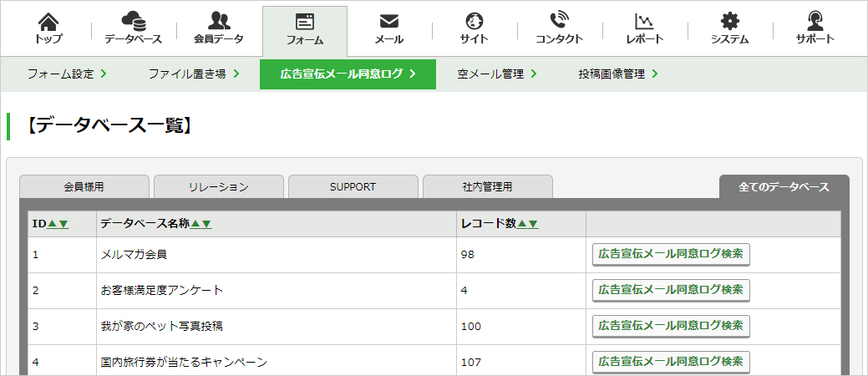Click 広告宣伝メール同意ログ検索 for メルマガ会員

(671, 255)
